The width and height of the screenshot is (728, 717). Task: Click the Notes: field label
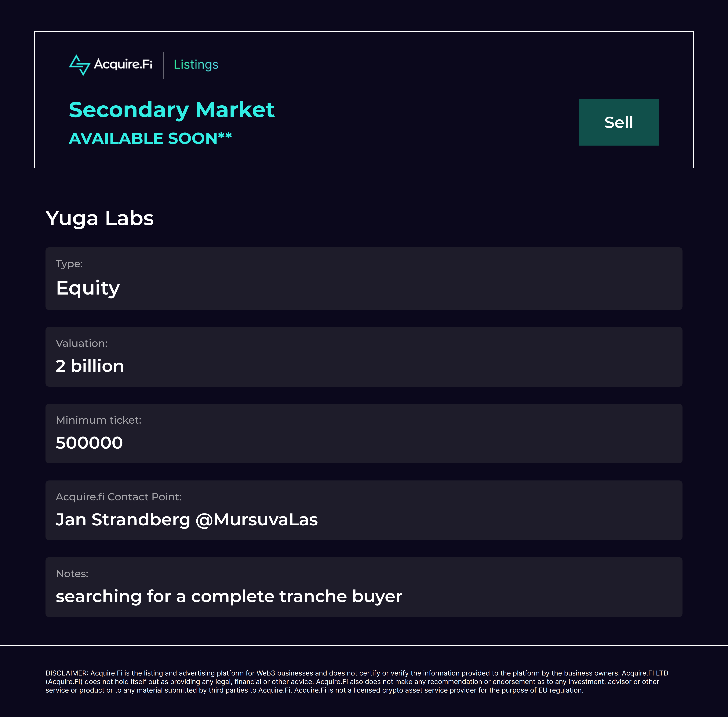point(72,574)
